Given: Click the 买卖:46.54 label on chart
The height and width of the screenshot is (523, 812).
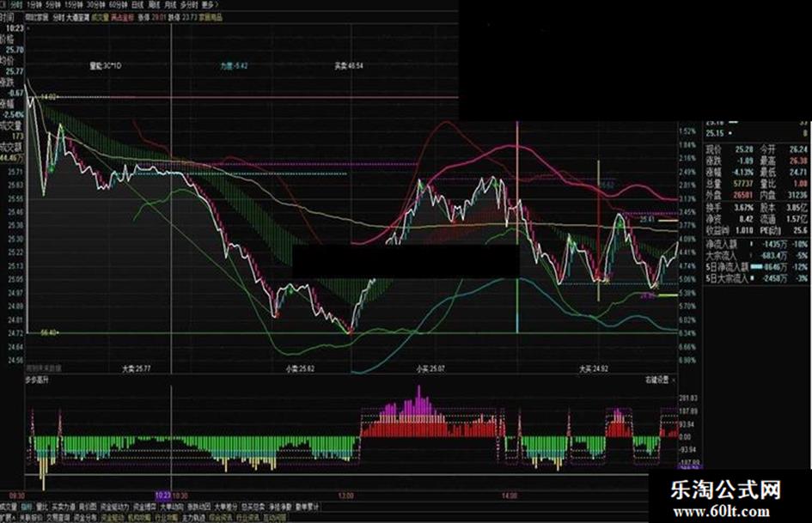Looking at the screenshot, I should coord(349,66).
